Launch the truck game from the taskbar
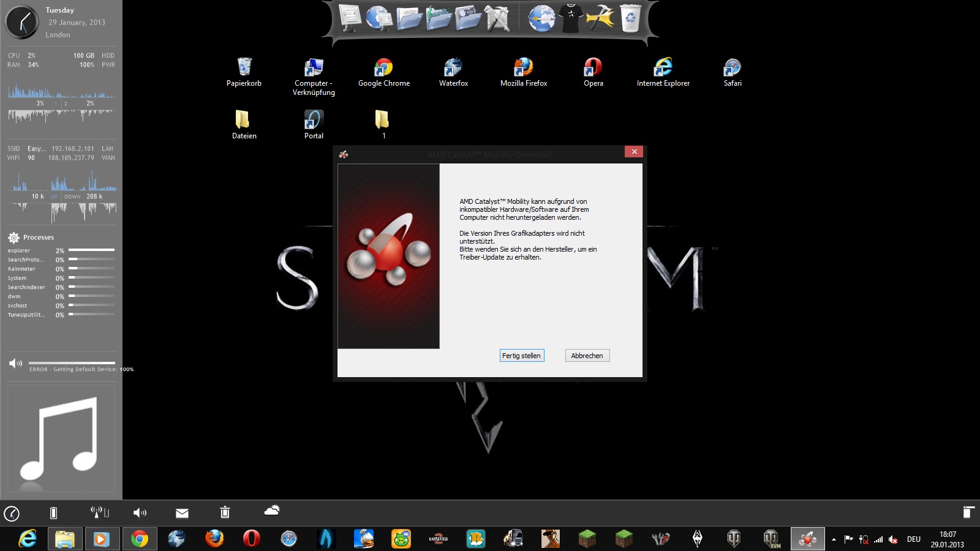This screenshot has height=551, width=980. pyautogui.click(x=513, y=539)
